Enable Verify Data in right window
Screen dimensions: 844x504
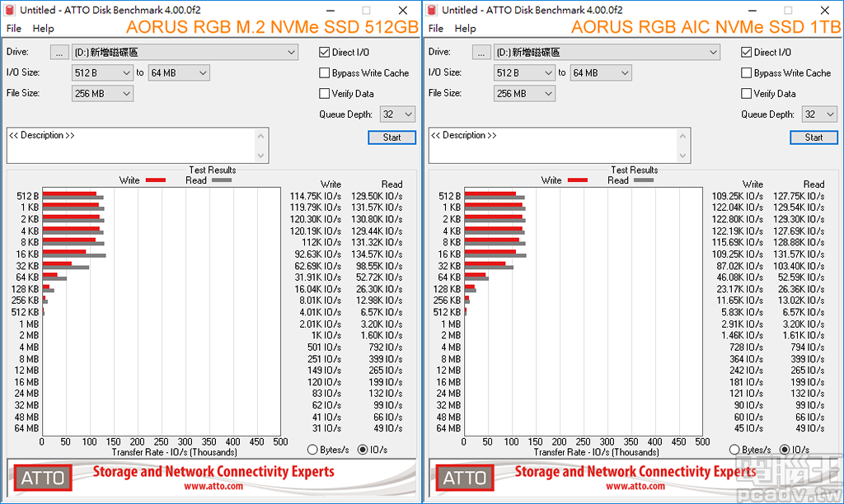747,93
